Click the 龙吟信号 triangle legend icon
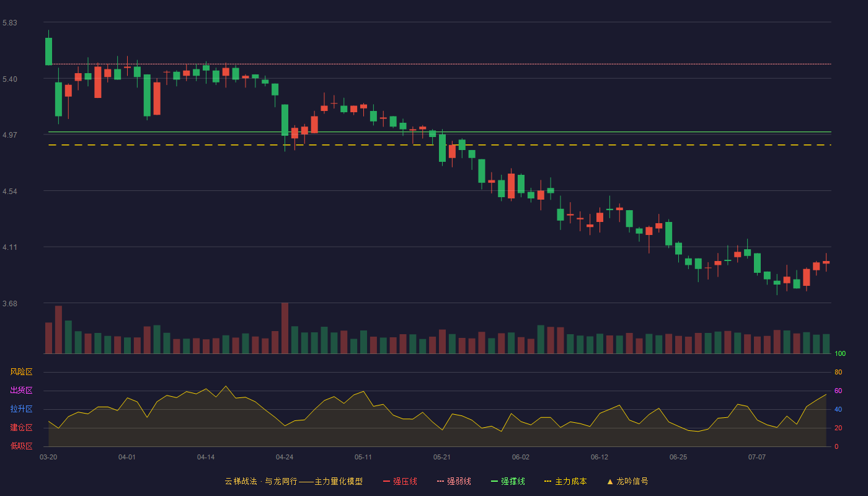Screen dimensions: 868x496 click(610, 481)
